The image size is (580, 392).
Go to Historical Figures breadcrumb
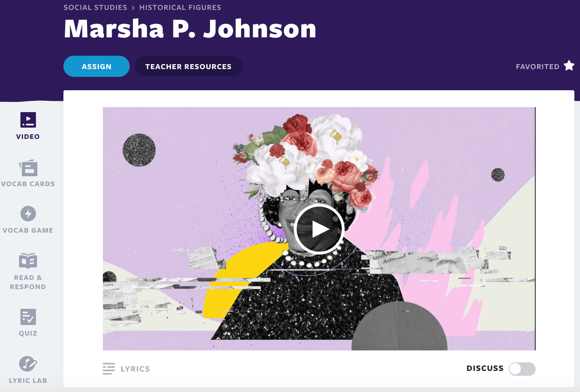180,7
